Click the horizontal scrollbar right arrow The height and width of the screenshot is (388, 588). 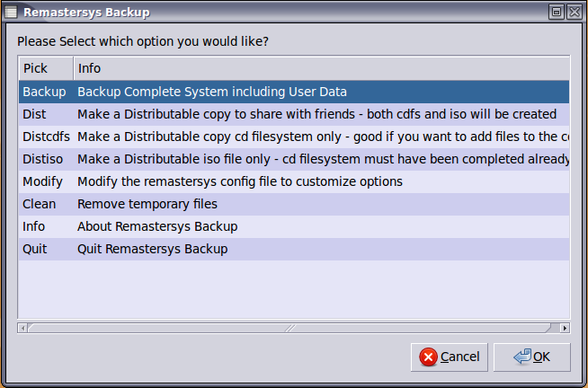pyautogui.click(x=565, y=328)
